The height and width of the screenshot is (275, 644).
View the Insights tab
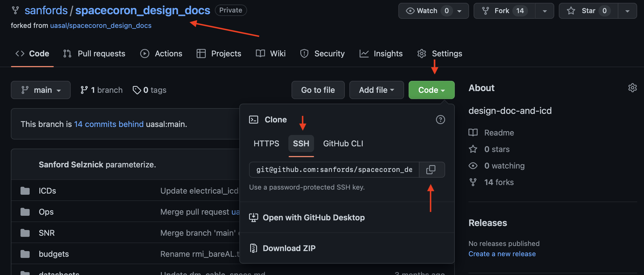coord(381,54)
